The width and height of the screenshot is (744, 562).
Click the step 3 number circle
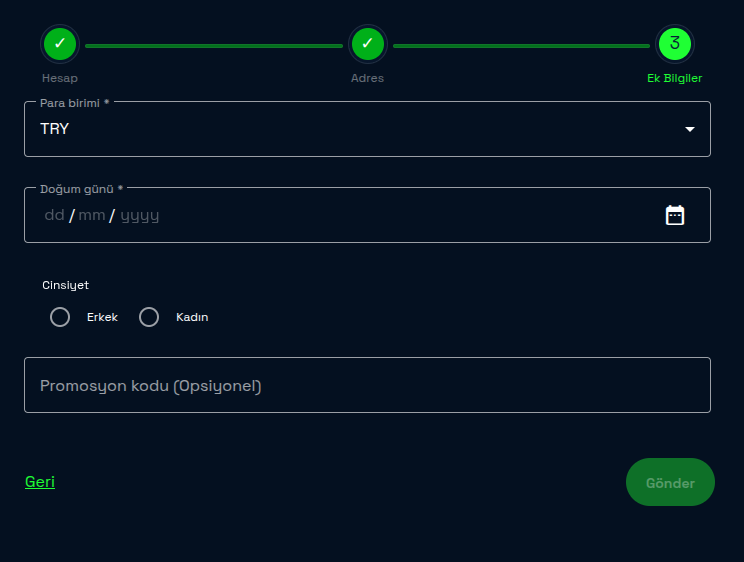click(x=675, y=44)
